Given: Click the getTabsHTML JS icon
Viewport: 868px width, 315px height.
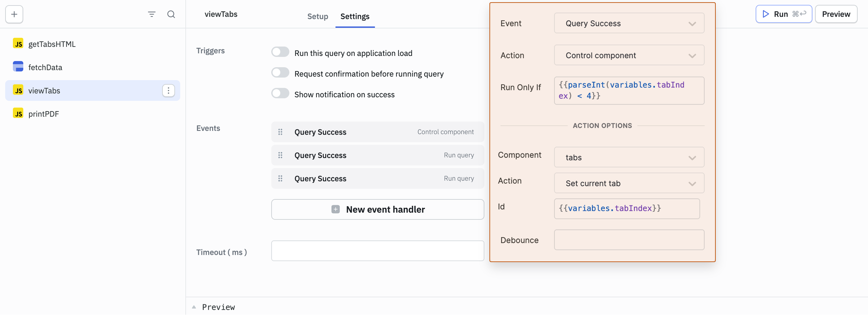Looking at the screenshot, I should [18, 44].
